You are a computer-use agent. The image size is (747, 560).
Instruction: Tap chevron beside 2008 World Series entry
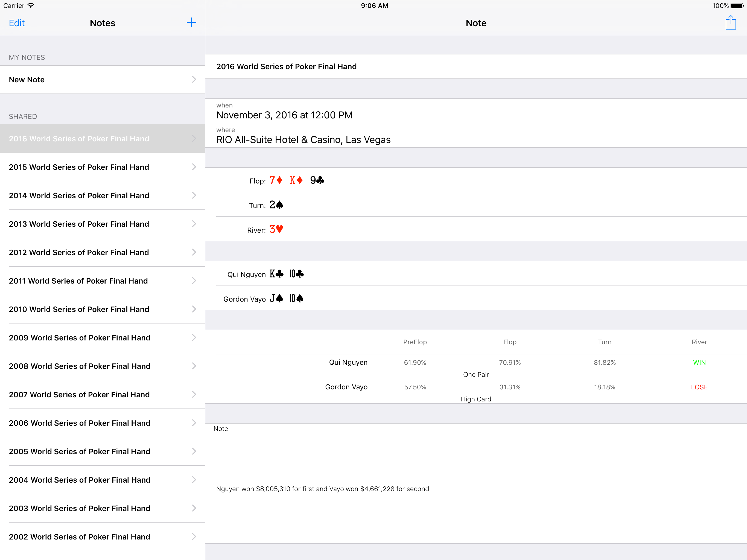click(194, 366)
